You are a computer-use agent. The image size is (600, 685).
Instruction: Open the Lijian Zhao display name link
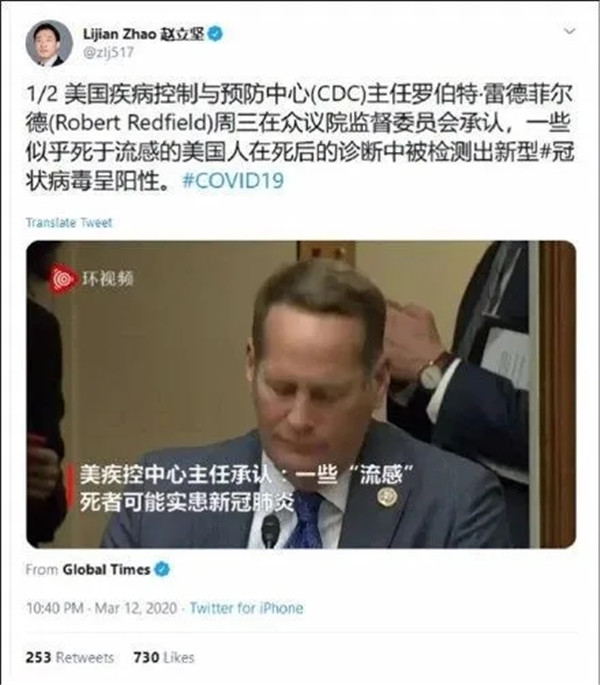(144, 34)
